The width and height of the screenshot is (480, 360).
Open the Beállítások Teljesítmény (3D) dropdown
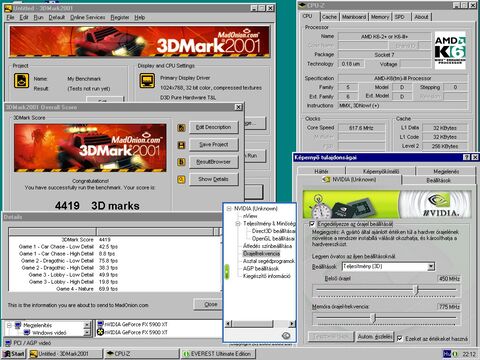pos(431,266)
